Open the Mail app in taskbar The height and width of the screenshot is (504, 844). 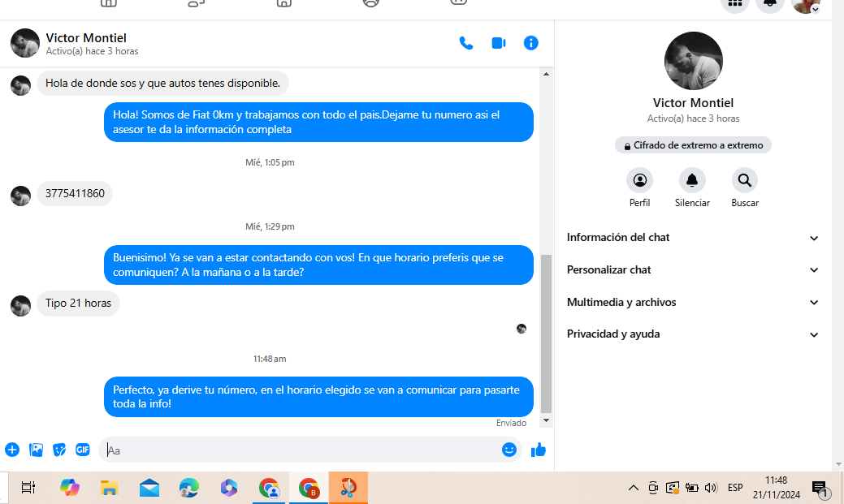(x=149, y=488)
